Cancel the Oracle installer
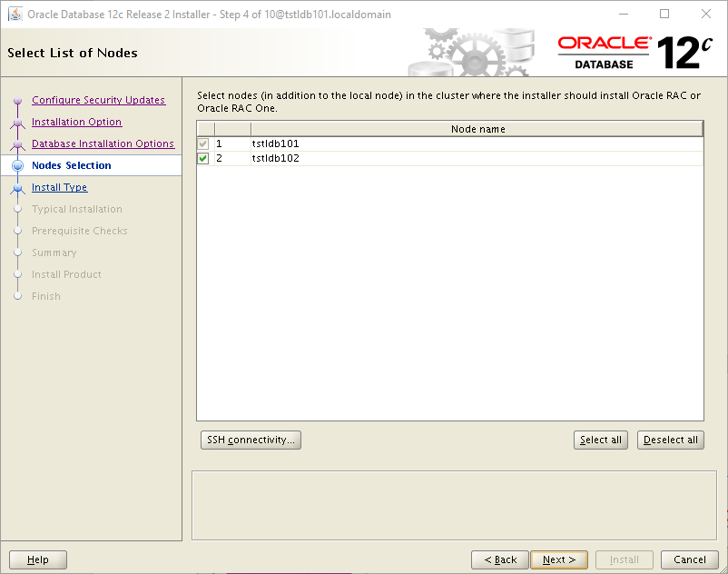This screenshot has height=574, width=728. click(x=690, y=559)
